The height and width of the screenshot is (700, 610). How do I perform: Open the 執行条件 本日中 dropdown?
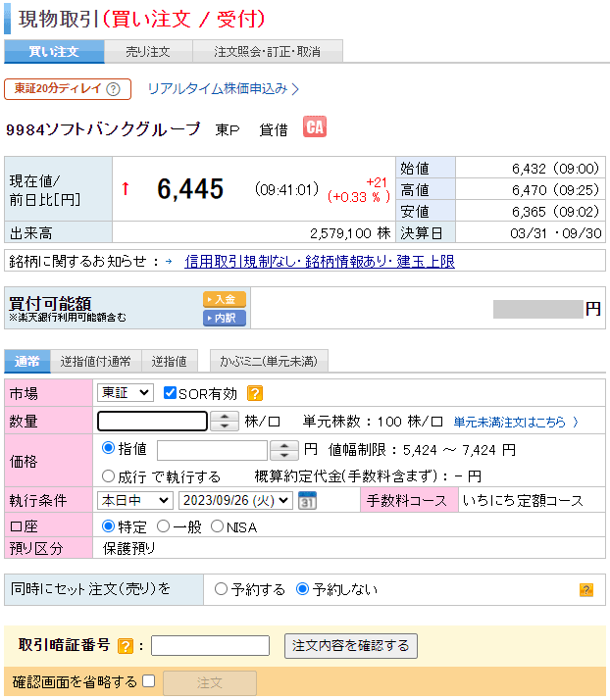(x=134, y=500)
